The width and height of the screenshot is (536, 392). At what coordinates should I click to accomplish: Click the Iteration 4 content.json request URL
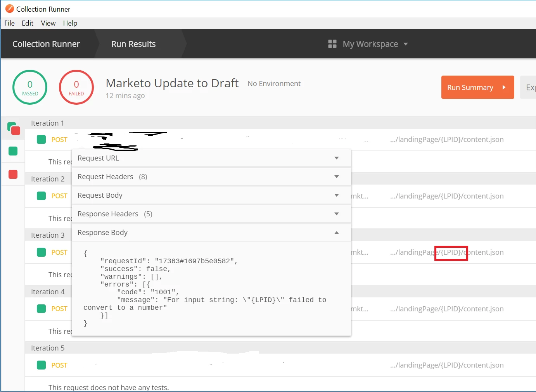point(447,309)
